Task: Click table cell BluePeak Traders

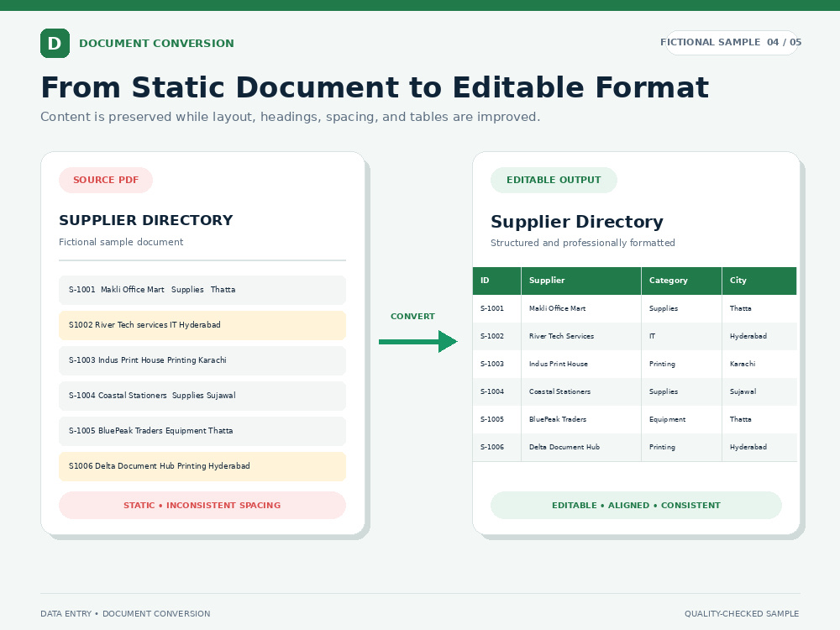Action: click(x=581, y=419)
